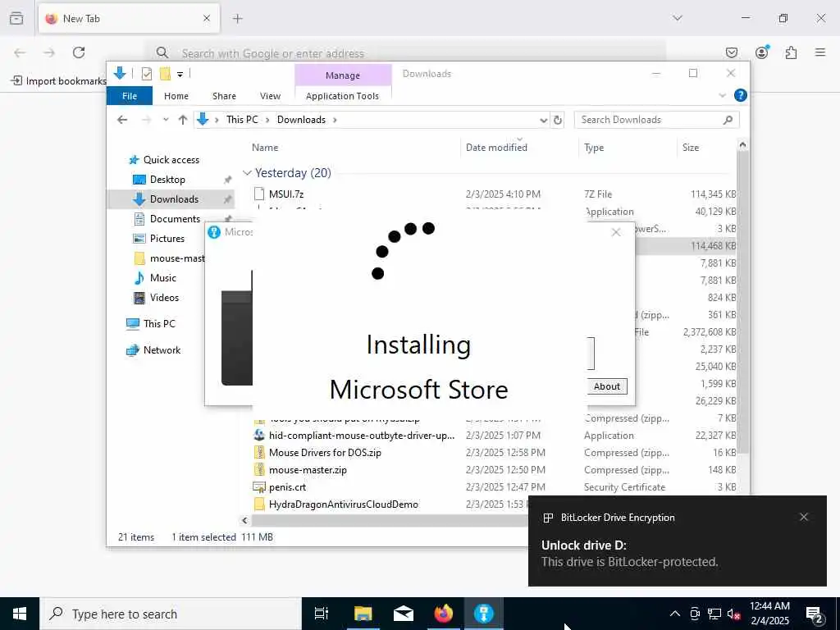Viewport: 840px width, 630px height.
Task: Select This PC in navigation pane
Action: 159,323
